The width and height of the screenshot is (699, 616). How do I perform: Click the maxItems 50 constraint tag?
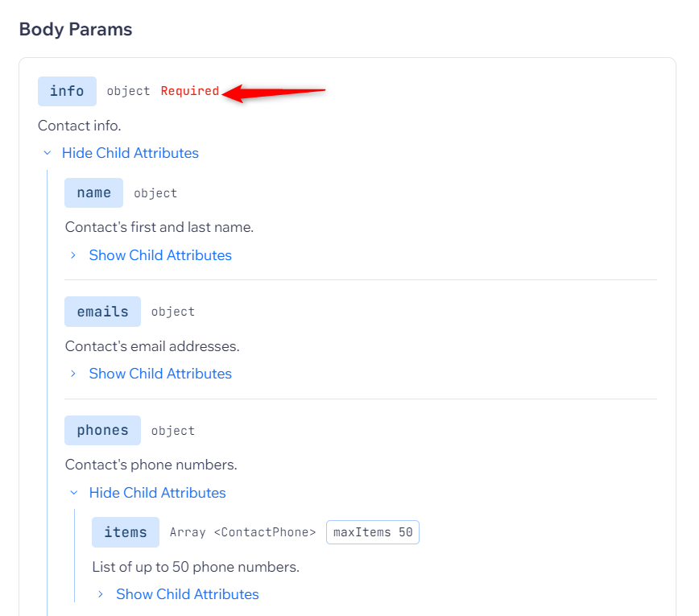tap(373, 532)
